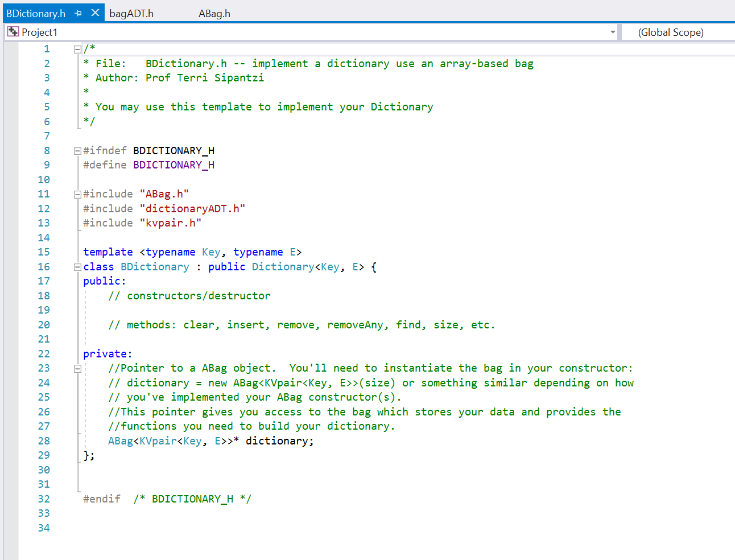Viewport: 735px width, 560px height.
Task: Switch to the bagADT.h tab
Action: click(x=131, y=13)
